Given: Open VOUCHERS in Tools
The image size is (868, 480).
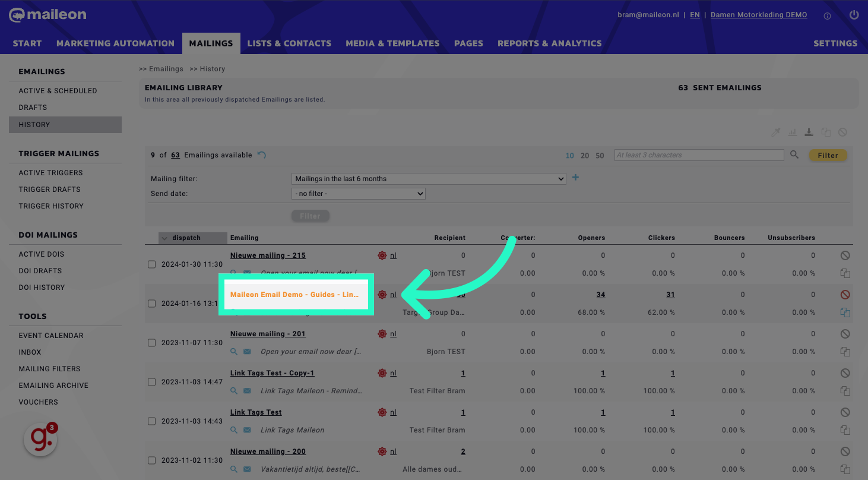Looking at the screenshot, I should [39, 402].
